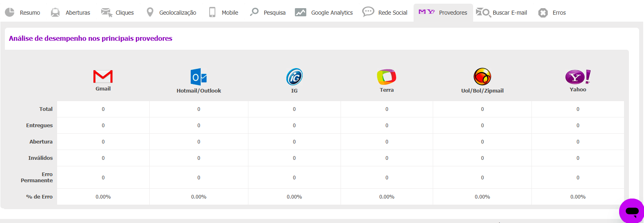Click the Google Analytics chart icon

coord(301,13)
